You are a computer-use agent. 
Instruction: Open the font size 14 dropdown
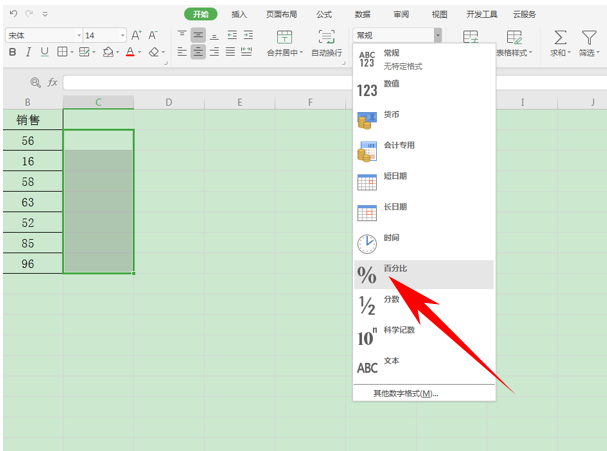coord(122,36)
